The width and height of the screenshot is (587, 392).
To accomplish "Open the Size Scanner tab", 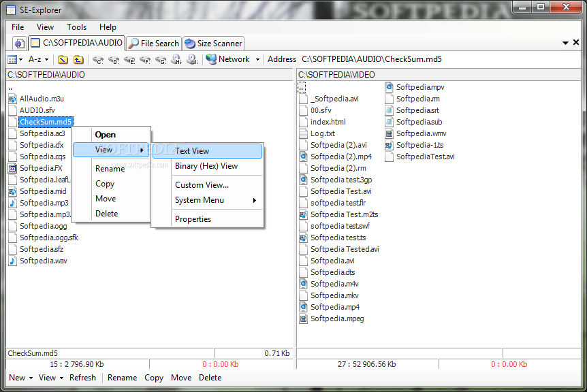I will (x=213, y=44).
